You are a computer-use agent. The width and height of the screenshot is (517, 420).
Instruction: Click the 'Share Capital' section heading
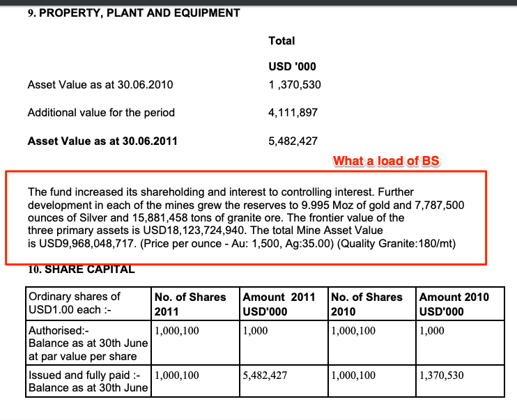(x=81, y=270)
